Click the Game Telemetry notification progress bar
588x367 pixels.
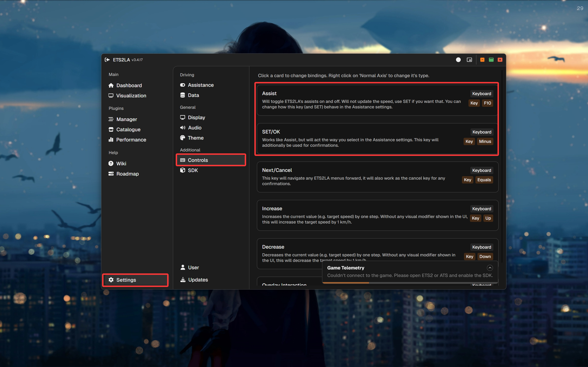[410, 283]
